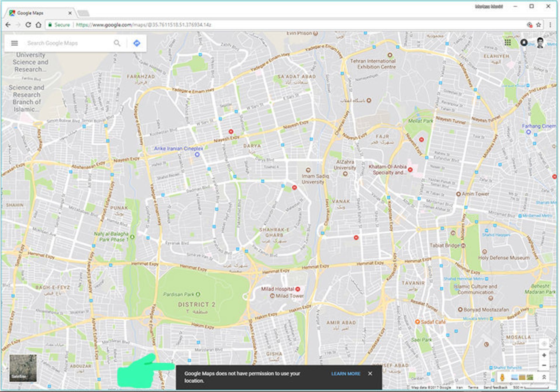Show your location with the target button
Image resolution: width=560 pixels, height=392 pixels.
(x=544, y=344)
